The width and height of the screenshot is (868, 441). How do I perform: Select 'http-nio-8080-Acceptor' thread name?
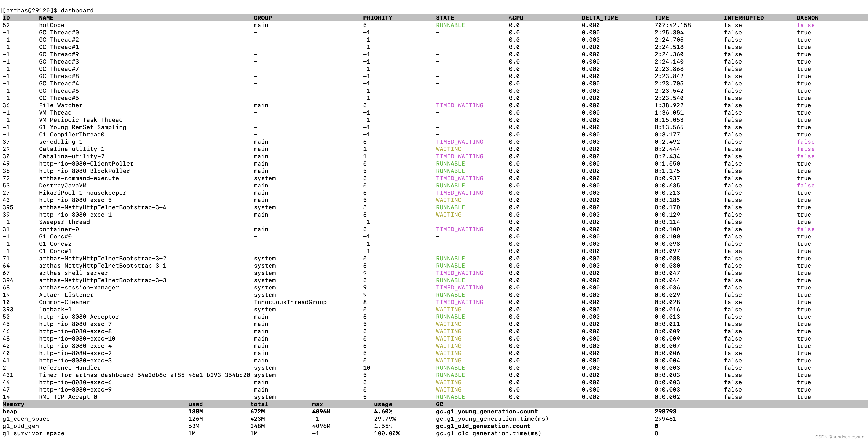coord(79,317)
